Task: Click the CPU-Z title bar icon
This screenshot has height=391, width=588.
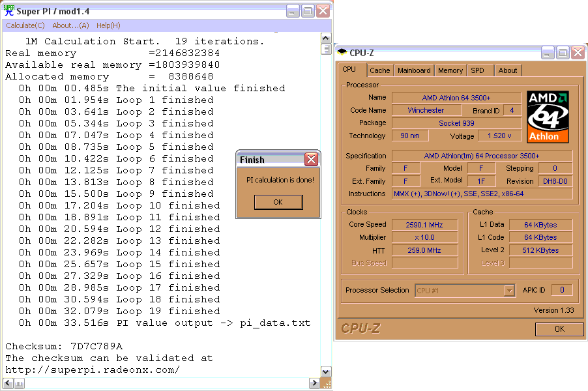Action: 342,53
